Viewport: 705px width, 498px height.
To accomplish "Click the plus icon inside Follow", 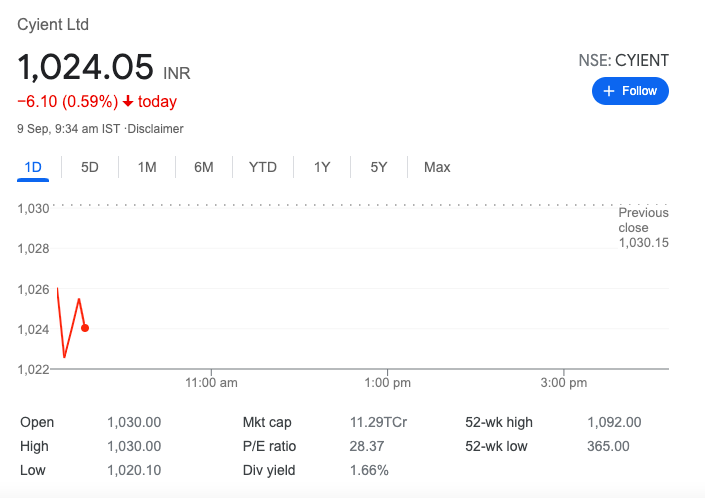I will point(609,91).
